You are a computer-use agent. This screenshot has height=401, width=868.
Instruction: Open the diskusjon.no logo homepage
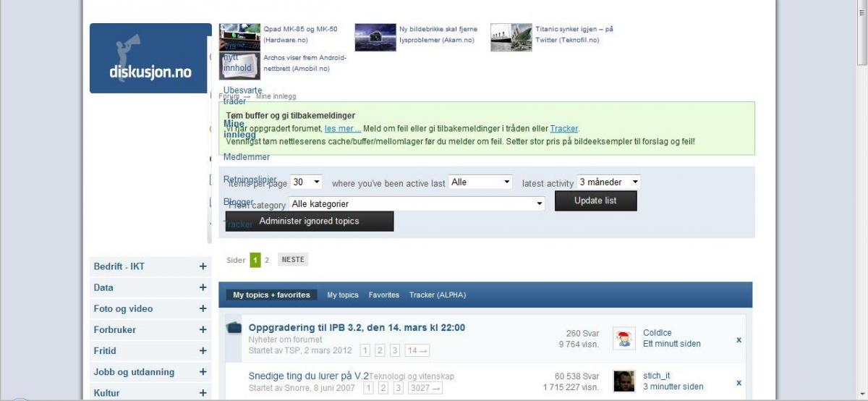click(x=150, y=58)
